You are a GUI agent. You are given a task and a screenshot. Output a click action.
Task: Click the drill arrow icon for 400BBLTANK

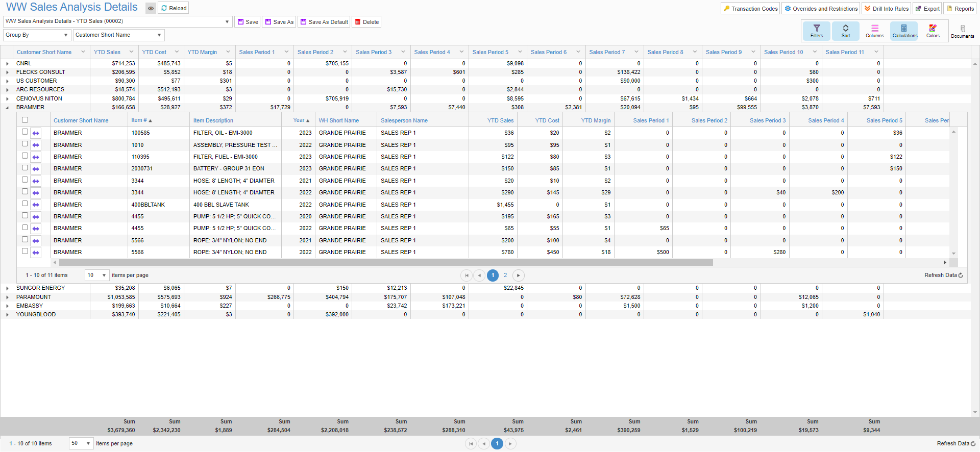tap(36, 205)
